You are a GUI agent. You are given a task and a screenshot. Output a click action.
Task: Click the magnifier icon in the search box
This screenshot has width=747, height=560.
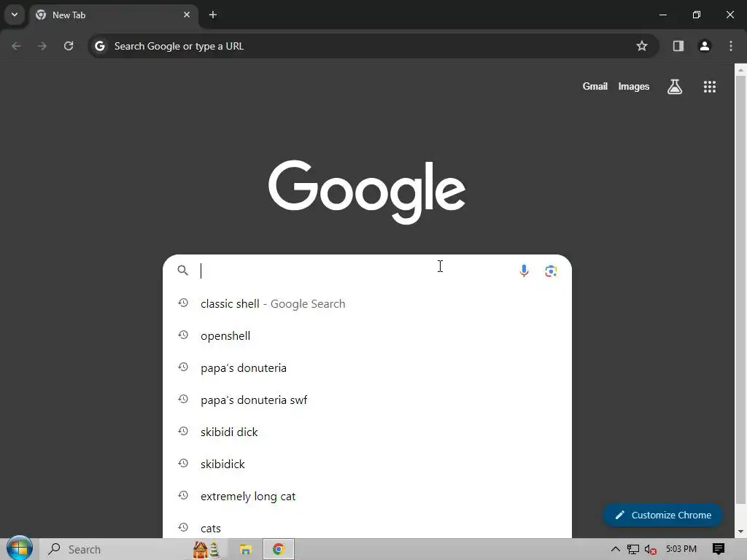[183, 271]
